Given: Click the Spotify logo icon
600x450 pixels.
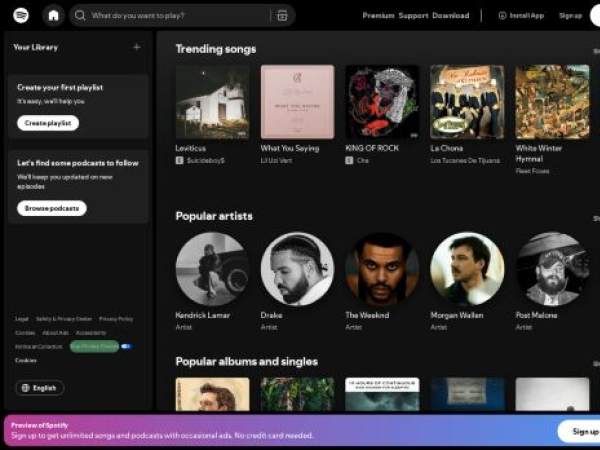Looking at the screenshot, I should 21,15.
